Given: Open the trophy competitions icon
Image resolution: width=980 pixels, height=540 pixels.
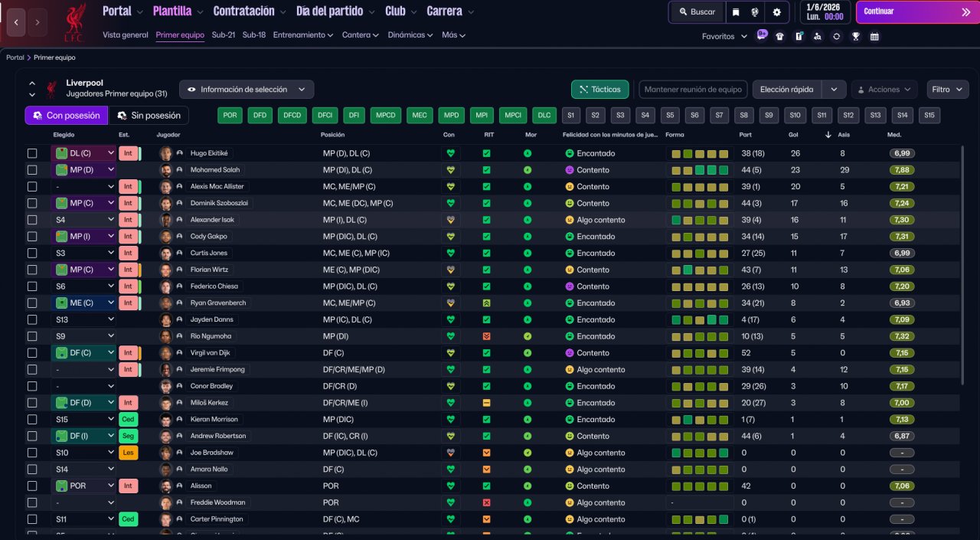Looking at the screenshot, I should pos(855,36).
